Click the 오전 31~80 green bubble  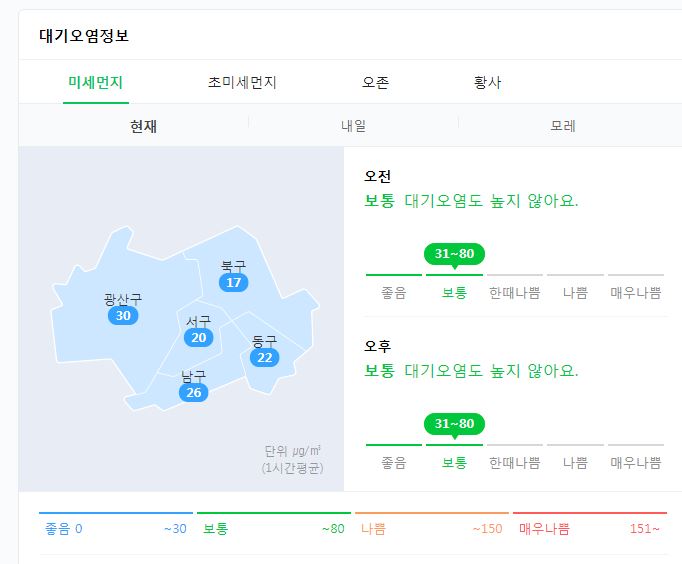coord(454,254)
